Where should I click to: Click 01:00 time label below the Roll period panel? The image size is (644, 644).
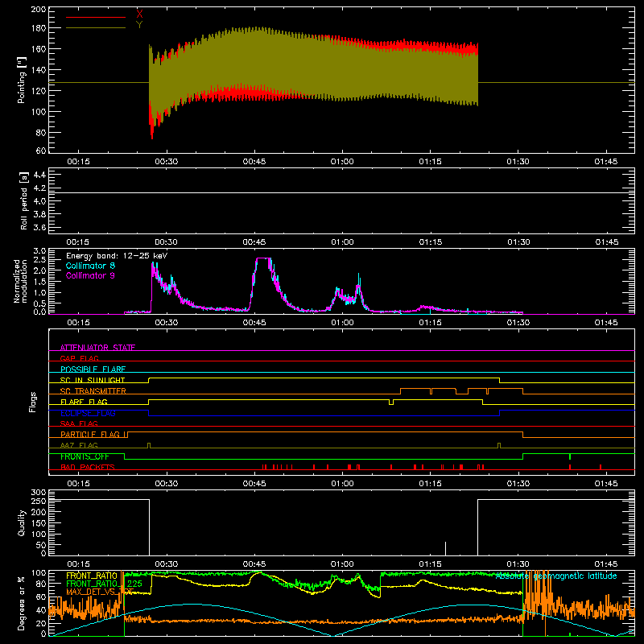342,242
